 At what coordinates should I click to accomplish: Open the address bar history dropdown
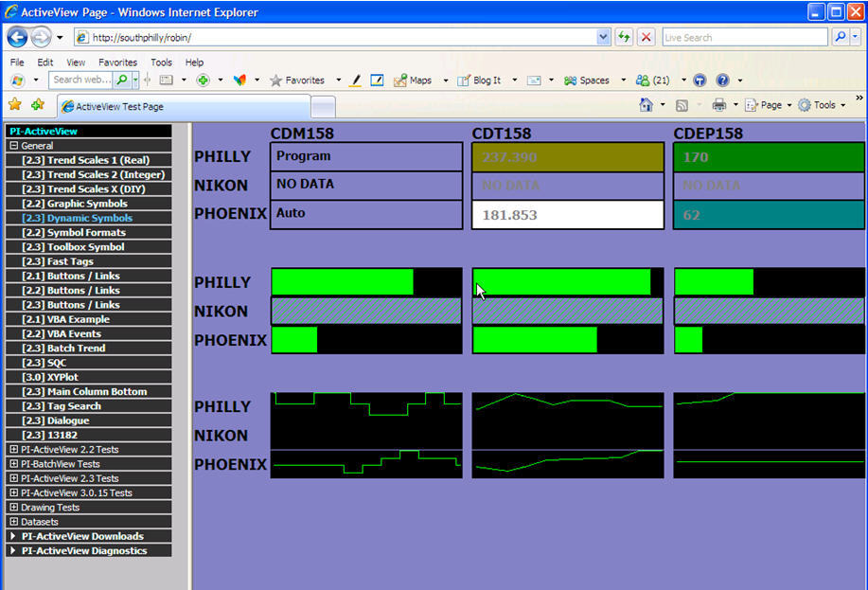point(603,37)
